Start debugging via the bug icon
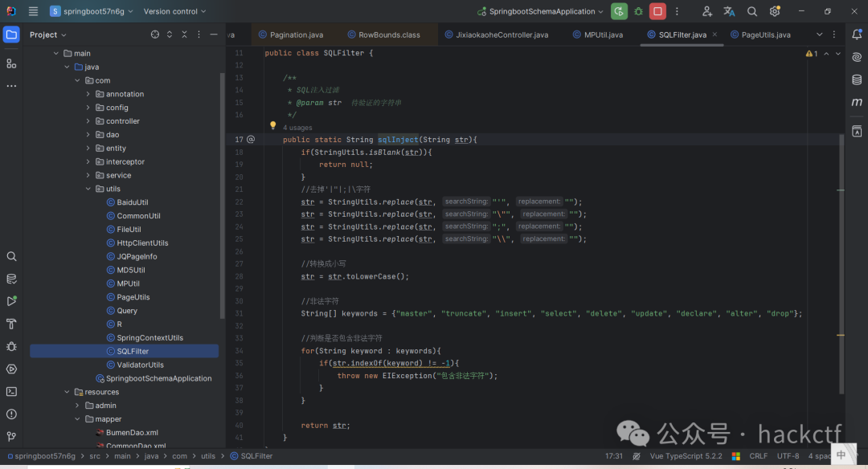 coord(638,11)
